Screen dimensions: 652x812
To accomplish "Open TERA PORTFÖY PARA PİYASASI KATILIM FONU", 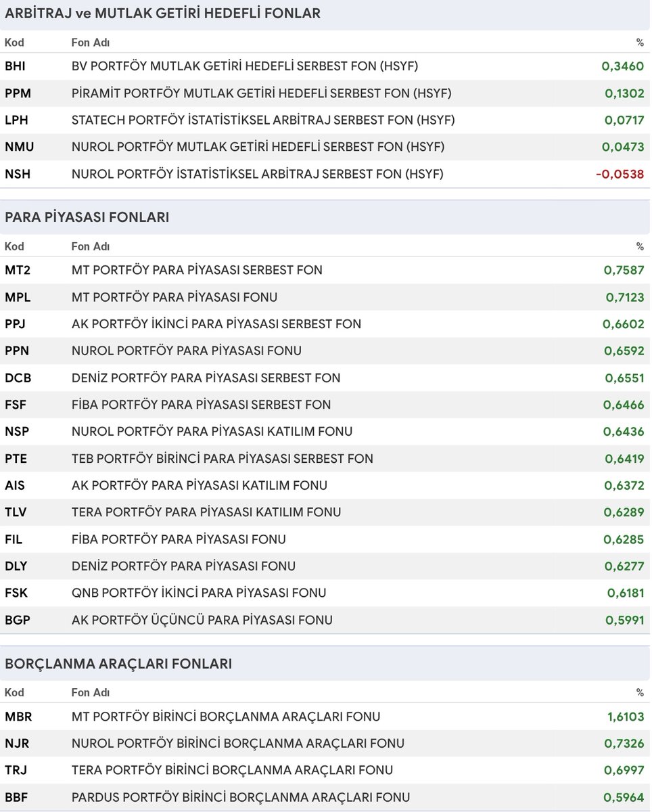I will click(x=206, y=512).
